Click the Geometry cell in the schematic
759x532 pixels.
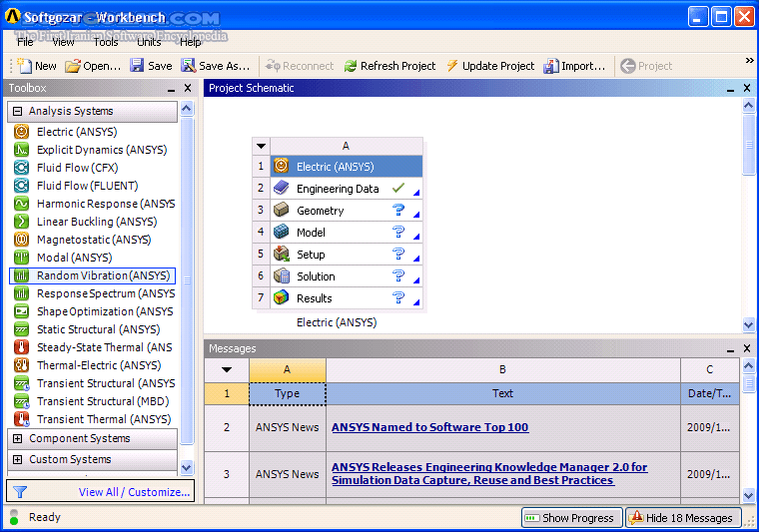320,211
